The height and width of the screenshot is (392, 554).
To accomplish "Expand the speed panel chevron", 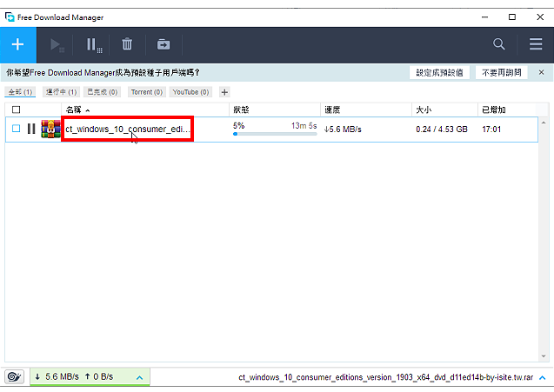I will [x=139, y=377].
